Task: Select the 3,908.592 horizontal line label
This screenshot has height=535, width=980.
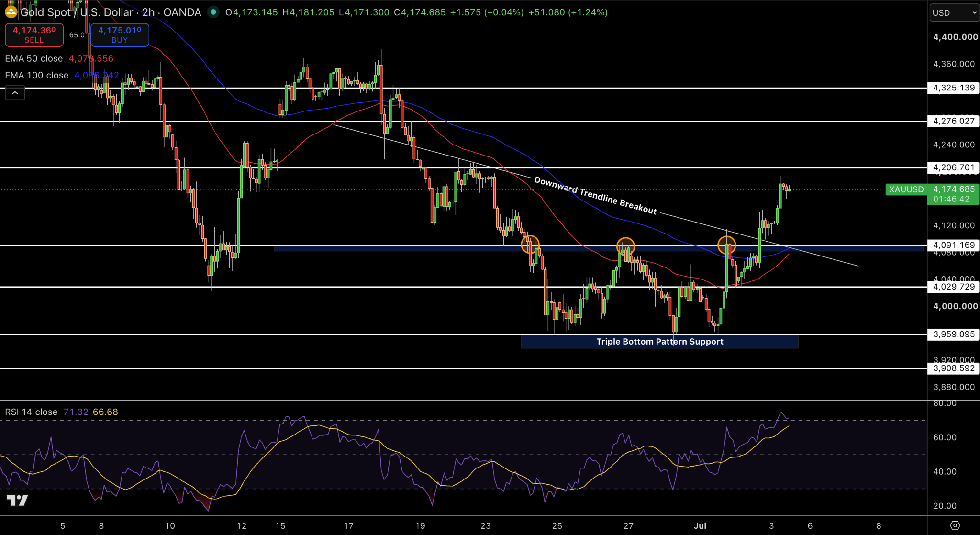Action: (954, 368)
